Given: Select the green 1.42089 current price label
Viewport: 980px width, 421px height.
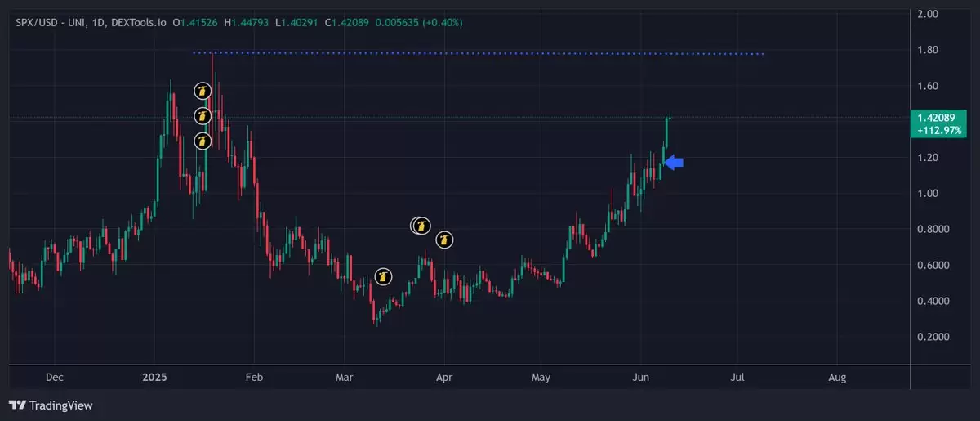Looking at the screenshot, I should (x=936, y=118).
